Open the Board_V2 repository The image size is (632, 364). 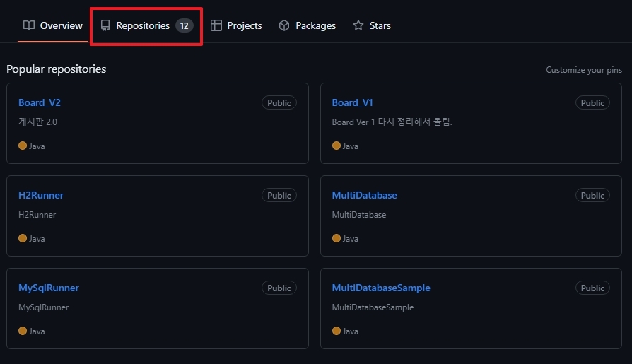pyautogui.click(x=40, y=102)
